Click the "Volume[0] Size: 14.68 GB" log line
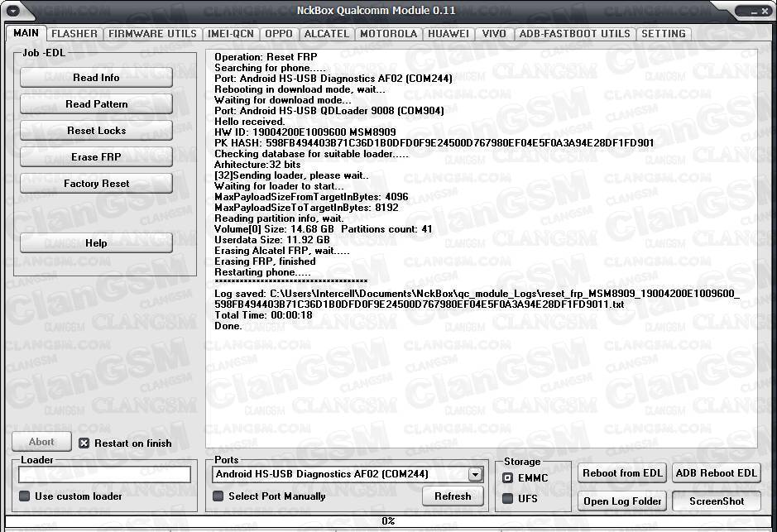Viewport: 777px width, 532px height. pos(323,229)
